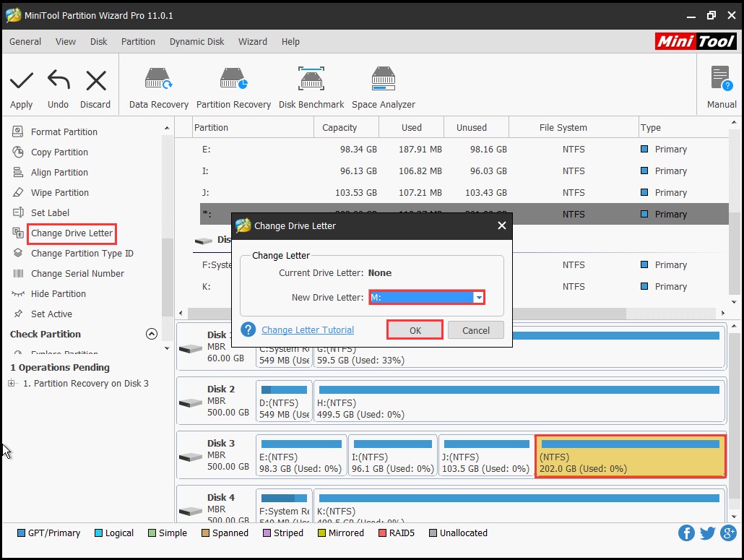Click the Twitter icon
Image resolution: width=744 pixels, height=560 pixels.
click(707, 533)
